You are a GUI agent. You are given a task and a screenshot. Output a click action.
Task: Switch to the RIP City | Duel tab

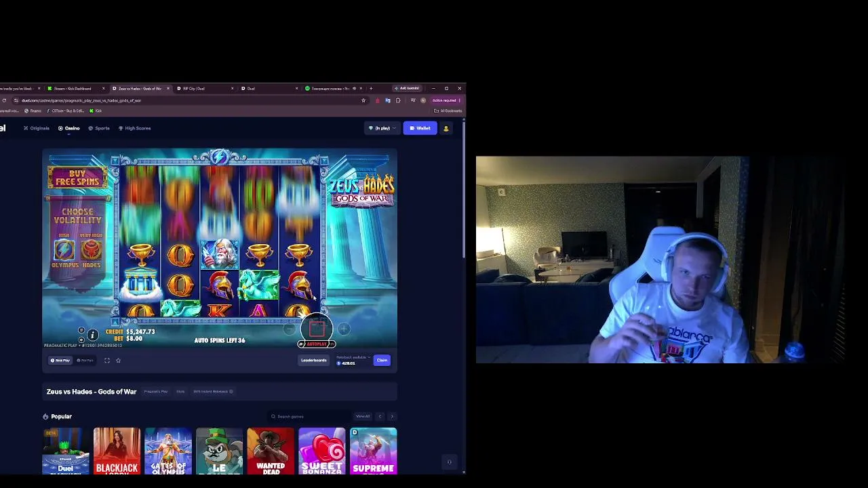(x=204, y=88)
